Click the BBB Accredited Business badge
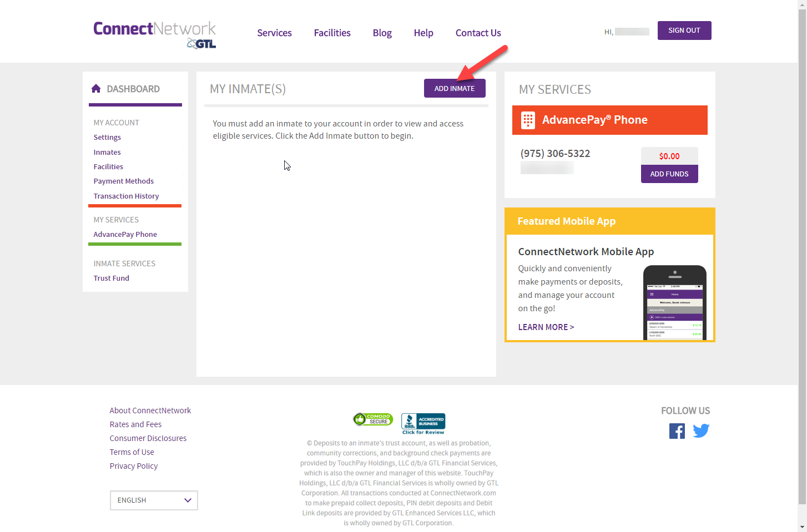Image resolution: width=807 pixels, height=532 pixels. [x=423, y=421]
